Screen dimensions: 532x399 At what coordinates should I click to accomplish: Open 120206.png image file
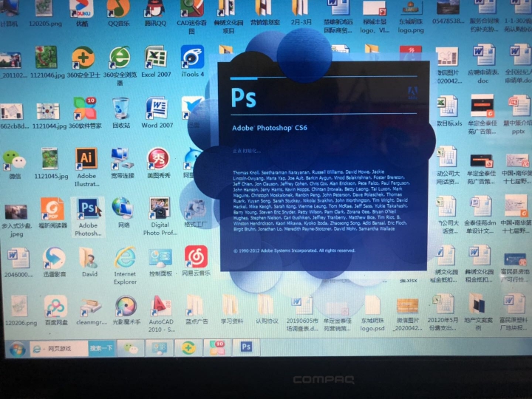coord(21,311)
